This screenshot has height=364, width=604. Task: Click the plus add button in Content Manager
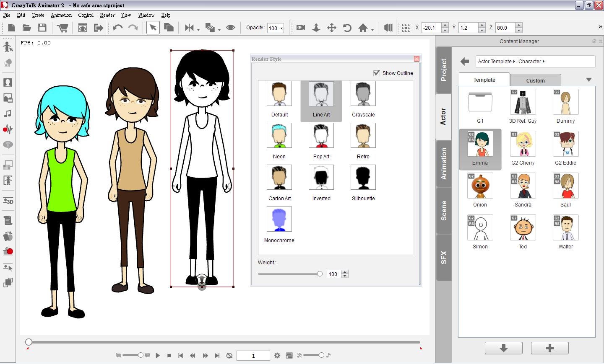click(x=549, y=348)
